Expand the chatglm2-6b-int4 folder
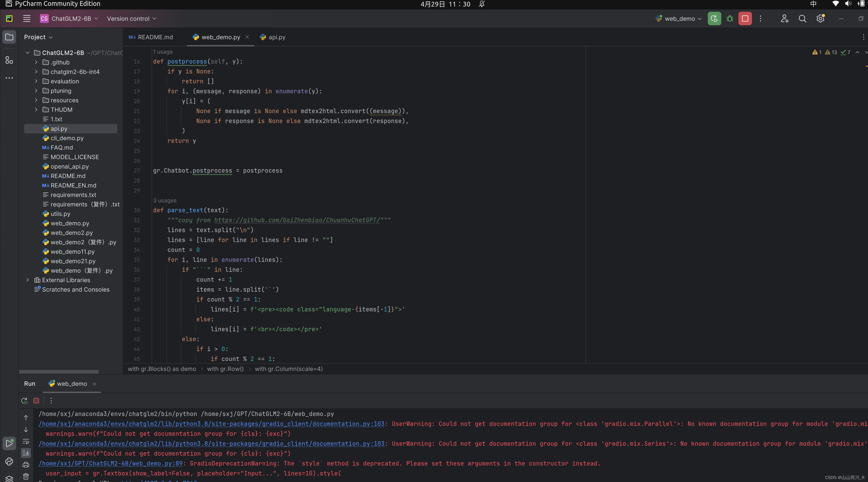The height and width of the screenshot is (482, 868). [36, 72]
